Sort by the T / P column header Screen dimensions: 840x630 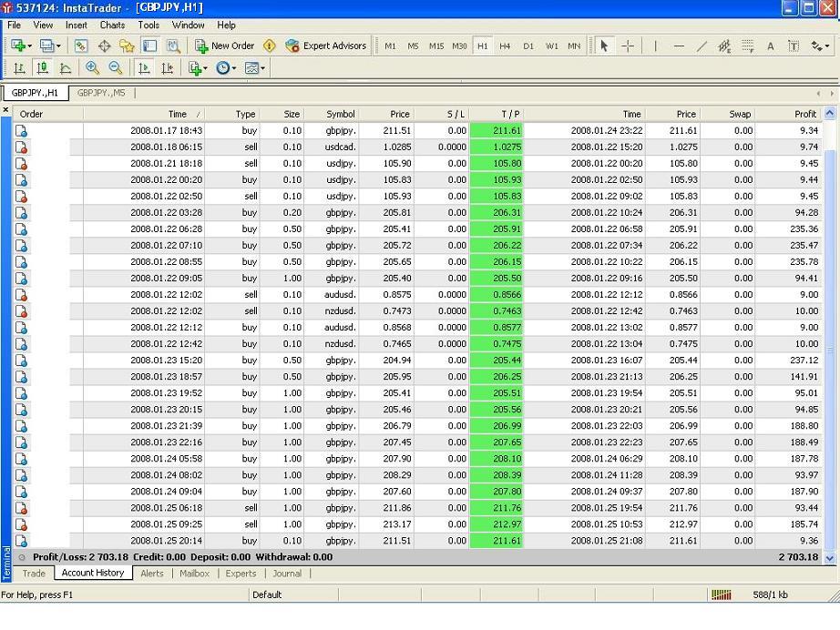tap(496, 114)
